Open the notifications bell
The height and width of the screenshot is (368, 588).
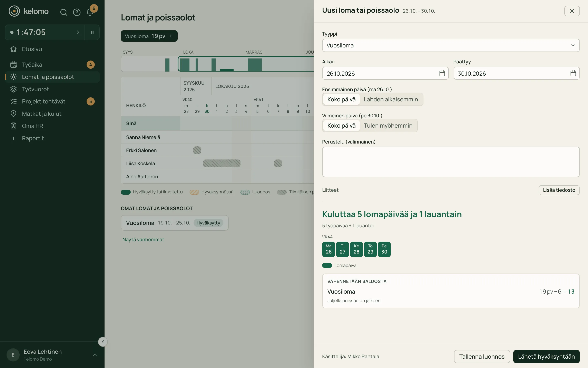pos(90,12)
